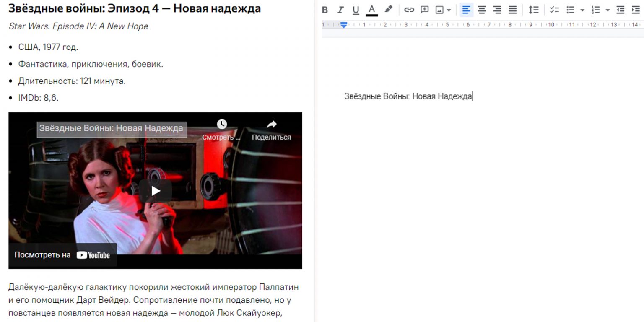Viewport: 644px width, 322px height.
Task: Open the highlight color marker tool
Action: tap(388, 10)
